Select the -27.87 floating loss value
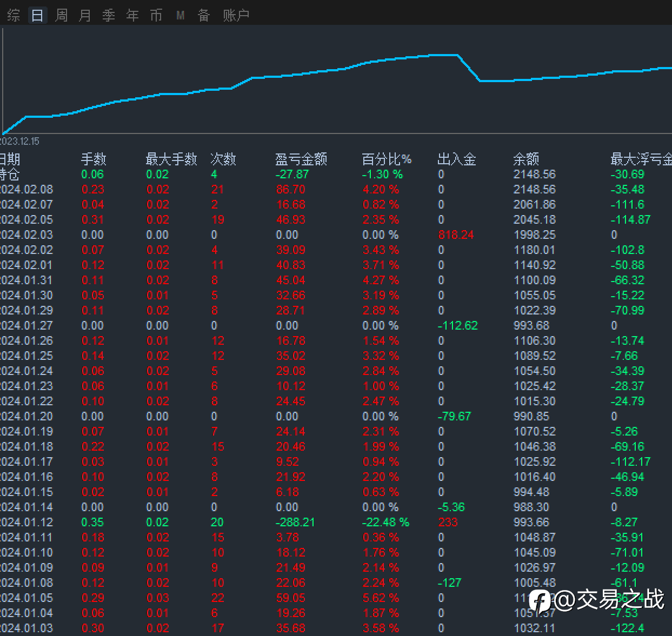The width and height of the screenshot is (672, 636). coord(292,175)
